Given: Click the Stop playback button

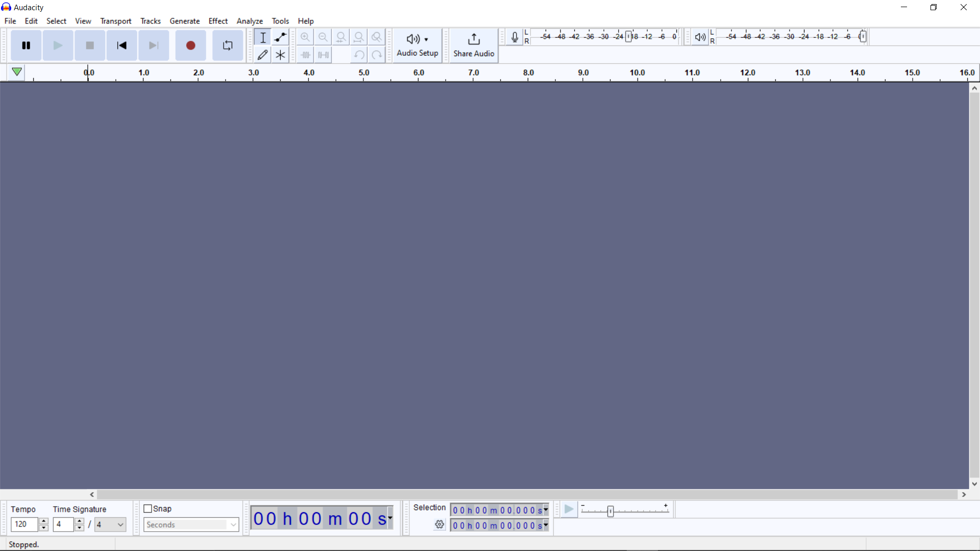Looking at the screenshot, I should [89, 45].
